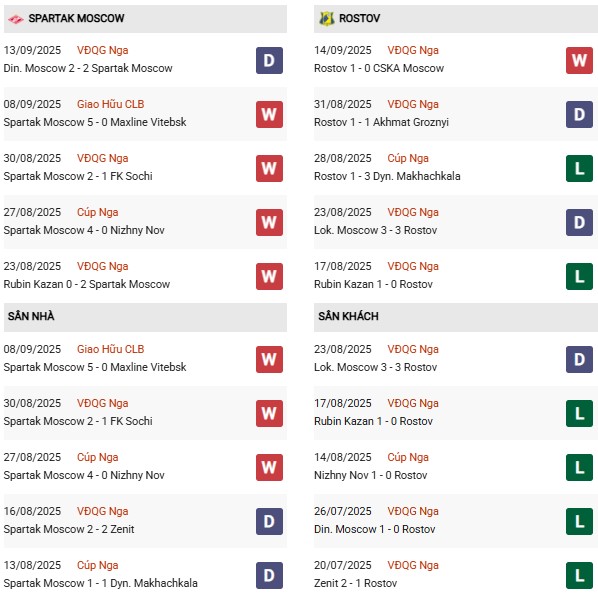Click the L badge for Nizhny Nov 1-0 Rostov
The height and width of the screenshot is (600, 598).
point(579,467)
